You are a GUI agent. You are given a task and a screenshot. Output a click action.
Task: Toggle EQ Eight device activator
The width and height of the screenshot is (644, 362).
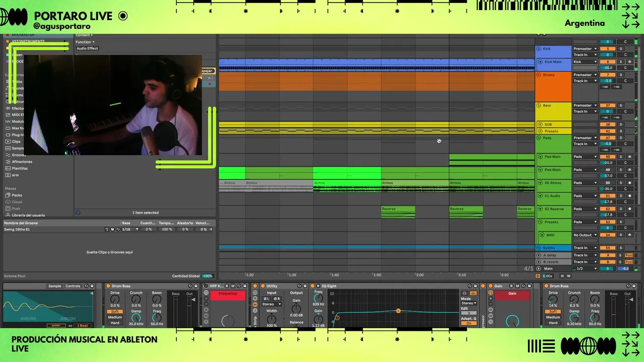[x=312, y=286]
